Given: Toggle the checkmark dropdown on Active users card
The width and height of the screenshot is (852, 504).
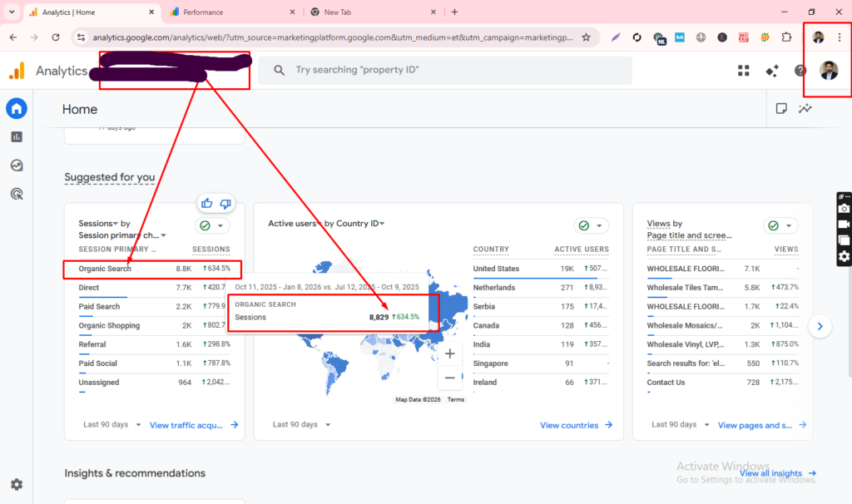Looking at the screenshot, I should point(591,225).
